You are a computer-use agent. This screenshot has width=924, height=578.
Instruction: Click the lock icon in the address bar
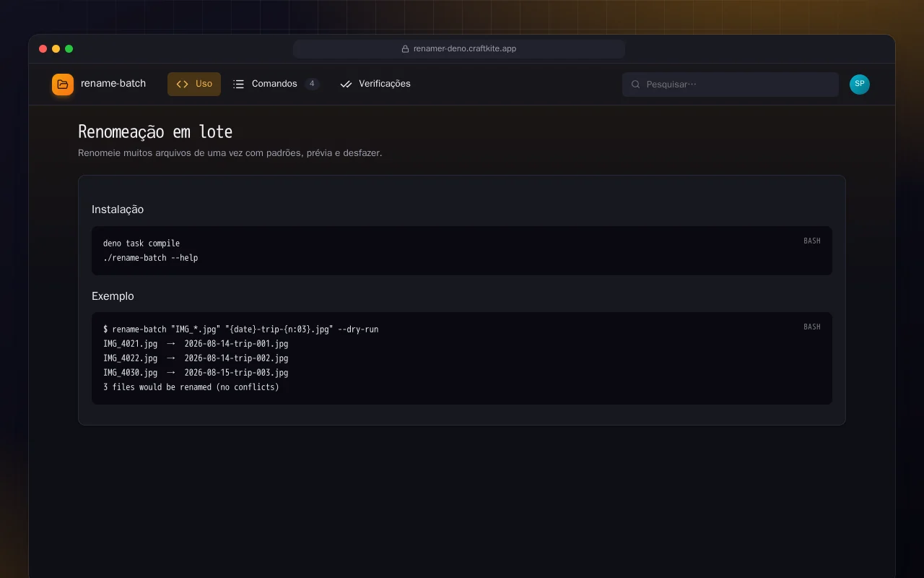[406, 49]
